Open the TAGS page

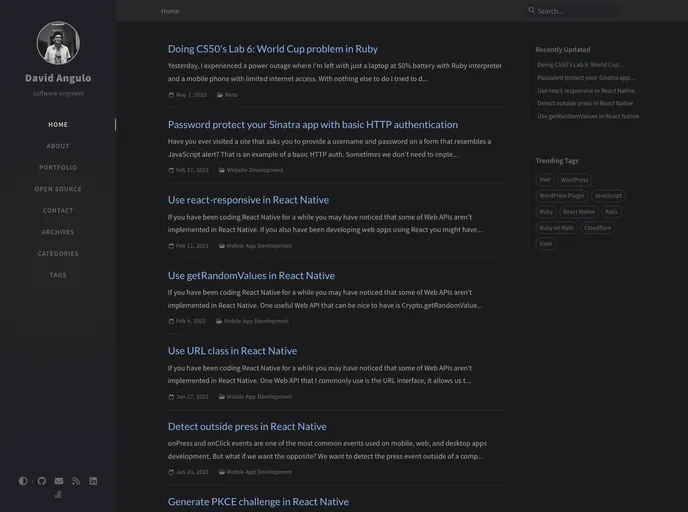pos(58,275)
